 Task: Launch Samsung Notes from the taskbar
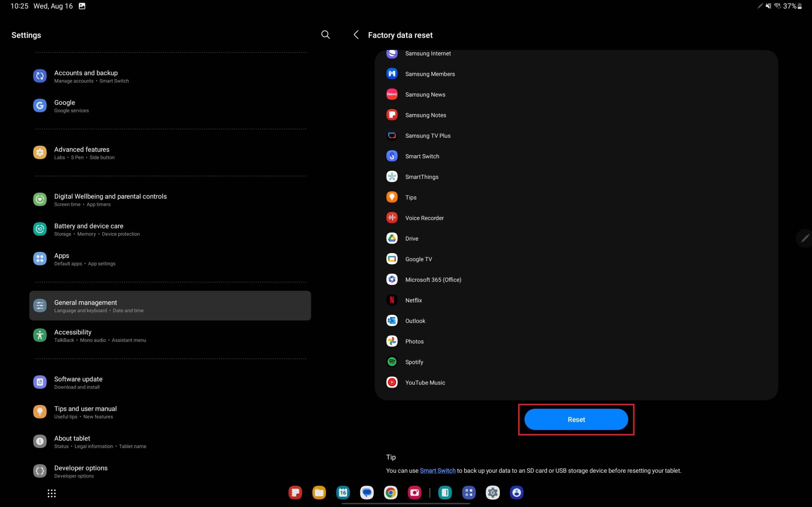coord(295,493)
